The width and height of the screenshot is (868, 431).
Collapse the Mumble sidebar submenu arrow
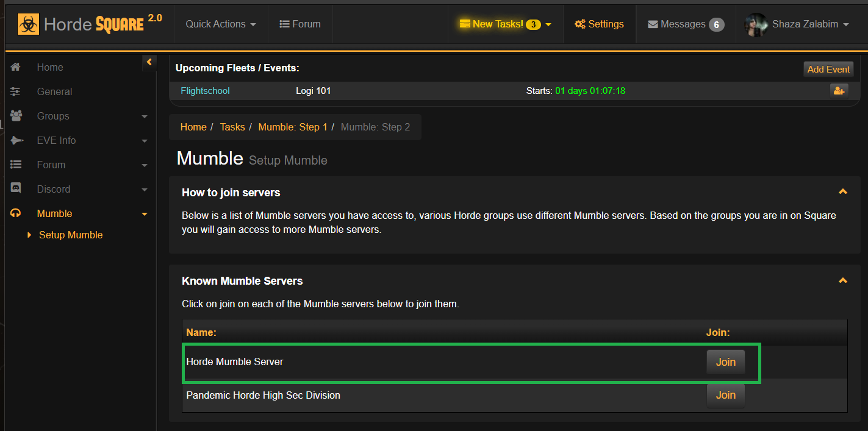145,214
